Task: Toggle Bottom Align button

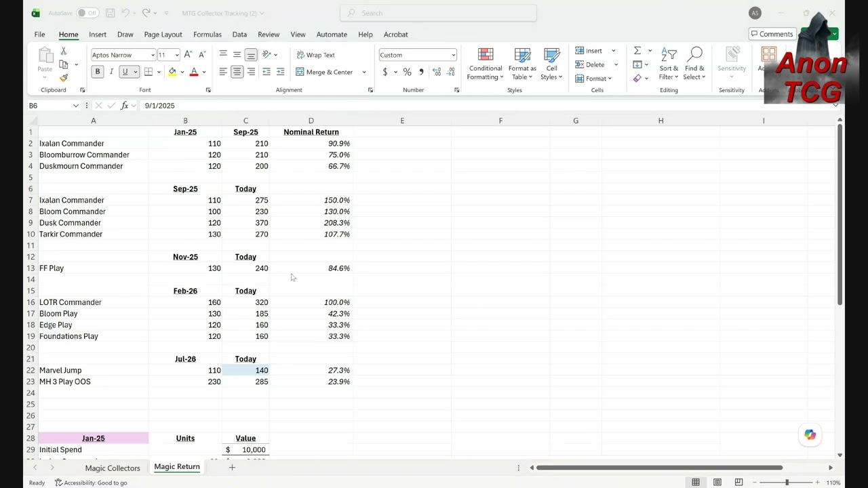Action: 251,55
